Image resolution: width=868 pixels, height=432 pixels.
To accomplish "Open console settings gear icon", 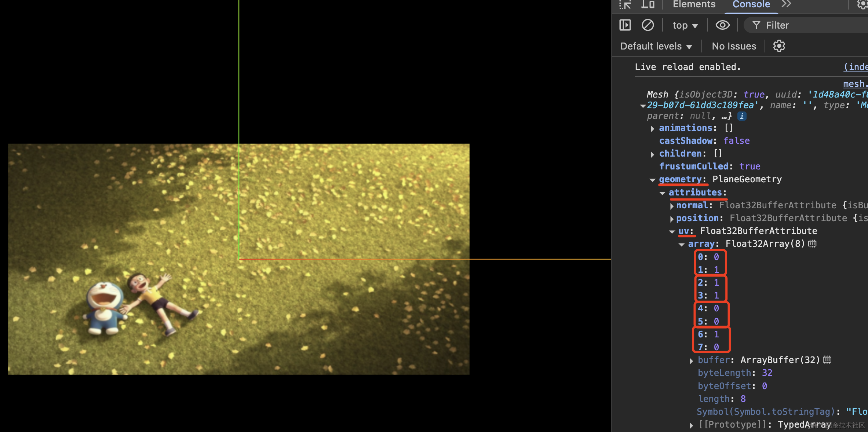I will 779,46.
